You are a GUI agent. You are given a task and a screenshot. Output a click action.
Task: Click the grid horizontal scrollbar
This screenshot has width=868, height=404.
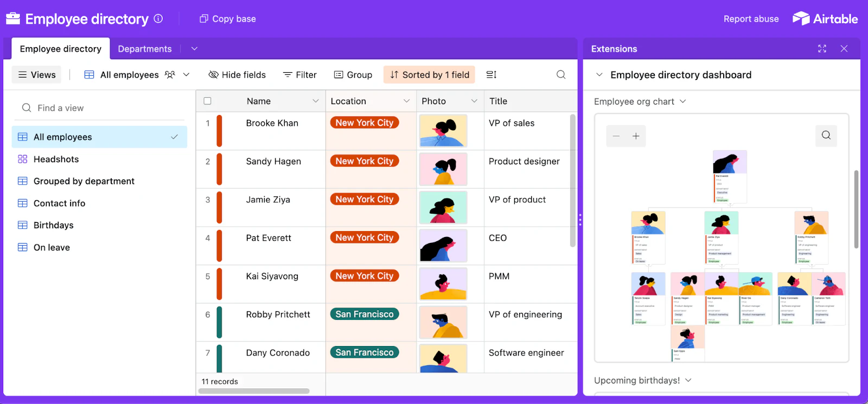tap(254, 391)
